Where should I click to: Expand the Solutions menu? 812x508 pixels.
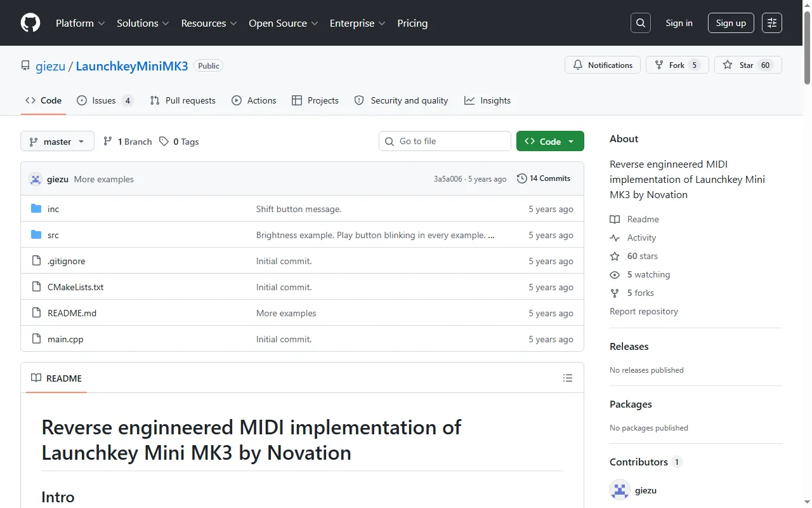(143, 23)
